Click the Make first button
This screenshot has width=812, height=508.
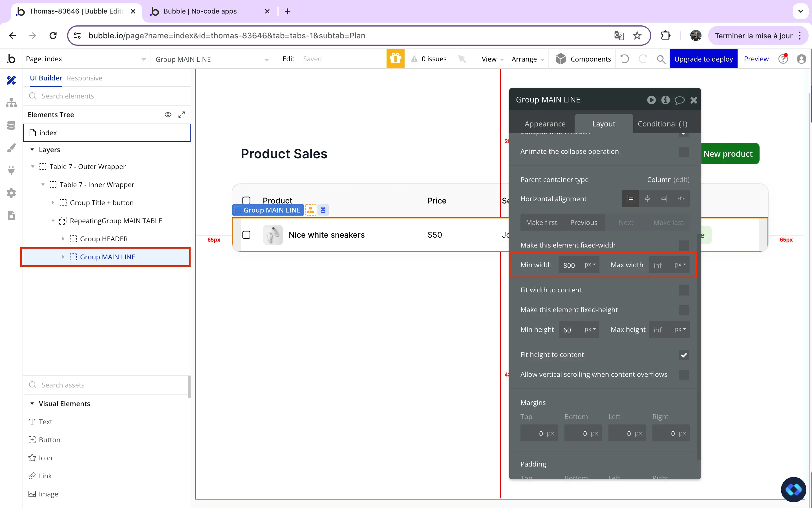click(541, 222)
